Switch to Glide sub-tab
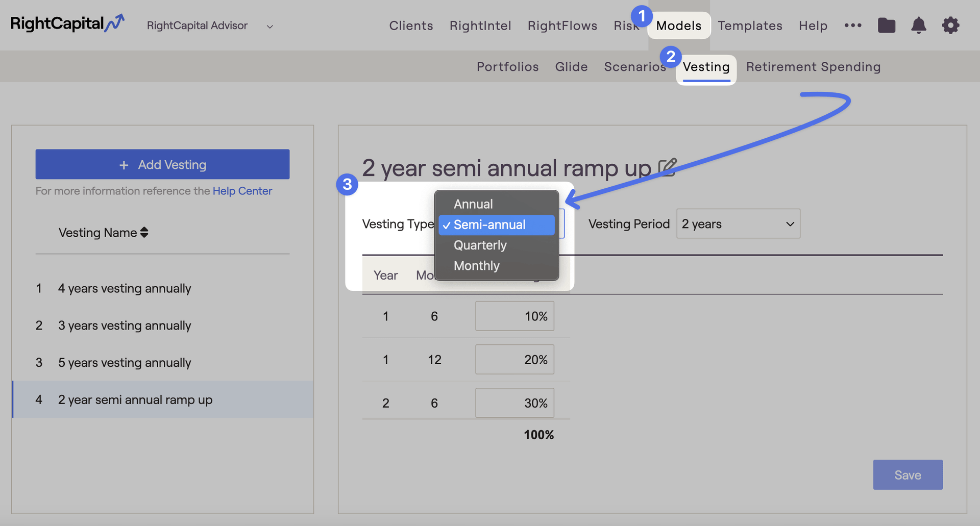 coord(571,67)
